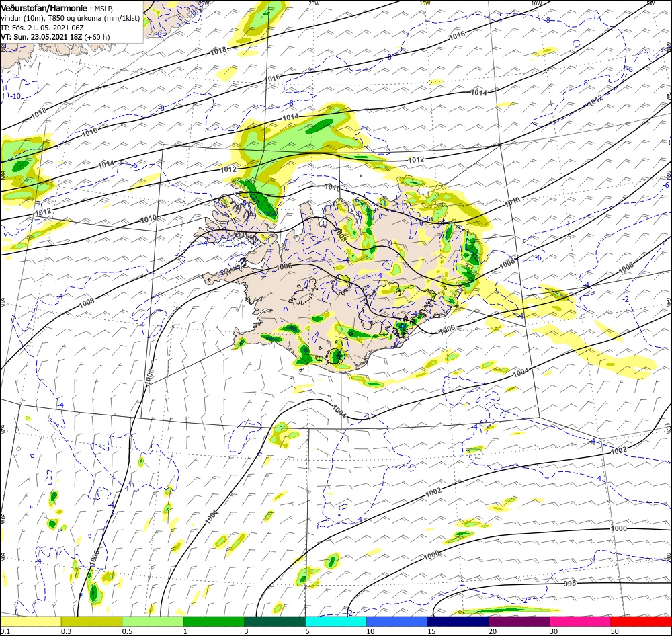
Task: Click the legend value '15' under the color bar
Action: click(x=431, y=631)
